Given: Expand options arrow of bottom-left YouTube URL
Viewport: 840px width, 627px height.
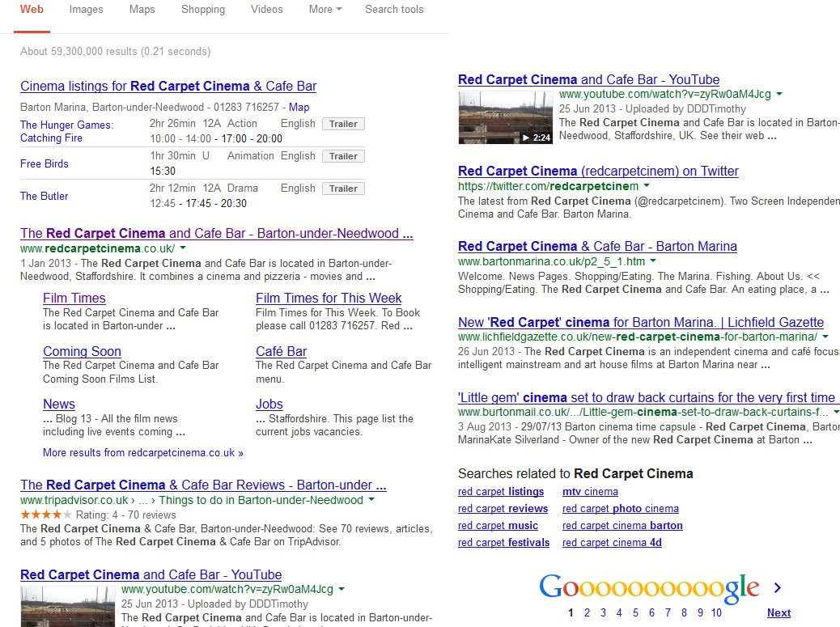Looking at the screenshot, I should [342, 589].
